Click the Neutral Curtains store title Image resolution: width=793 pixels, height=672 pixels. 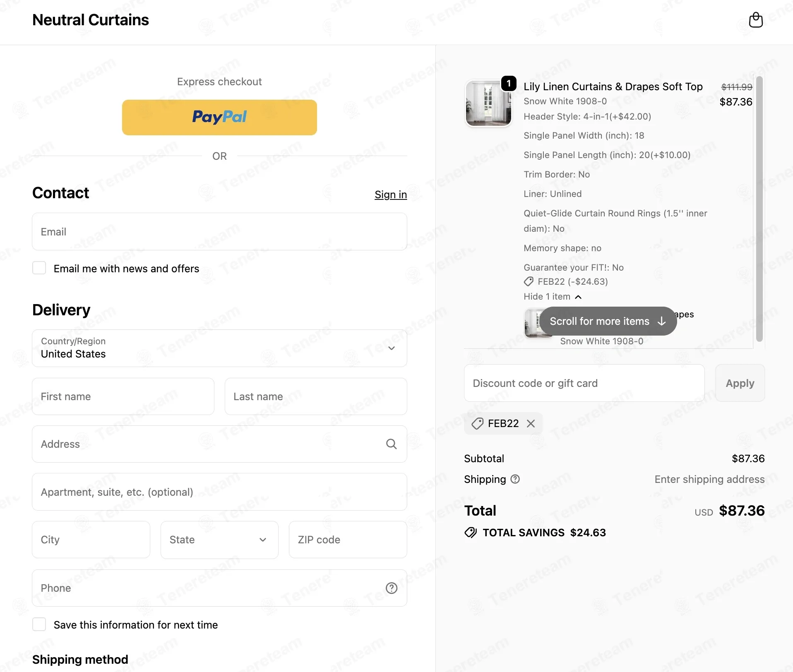click(x=91, y=20)
